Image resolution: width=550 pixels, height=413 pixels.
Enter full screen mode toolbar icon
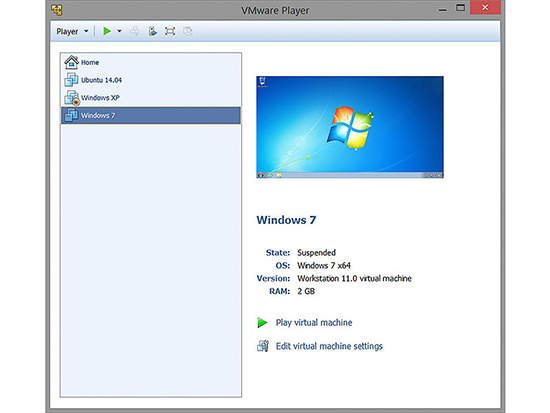pyautogui.click(x=170, y=31)
